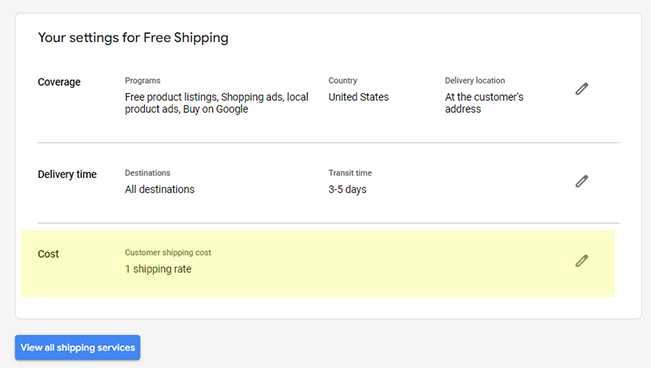The height and width of the screenshot is (368, 651).
Task: Click the Country field label
Action: point(343,81)
